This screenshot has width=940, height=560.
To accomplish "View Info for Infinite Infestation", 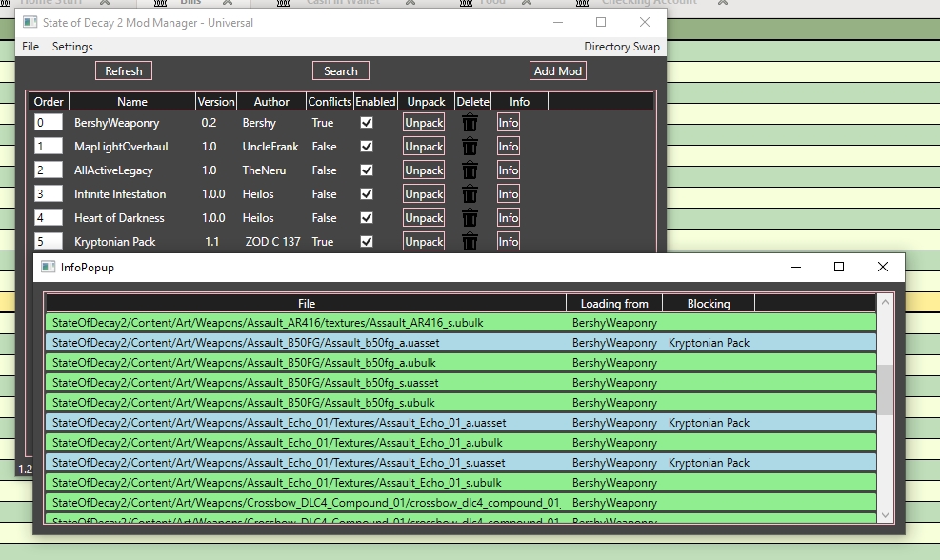I will [x=509, y=193].
